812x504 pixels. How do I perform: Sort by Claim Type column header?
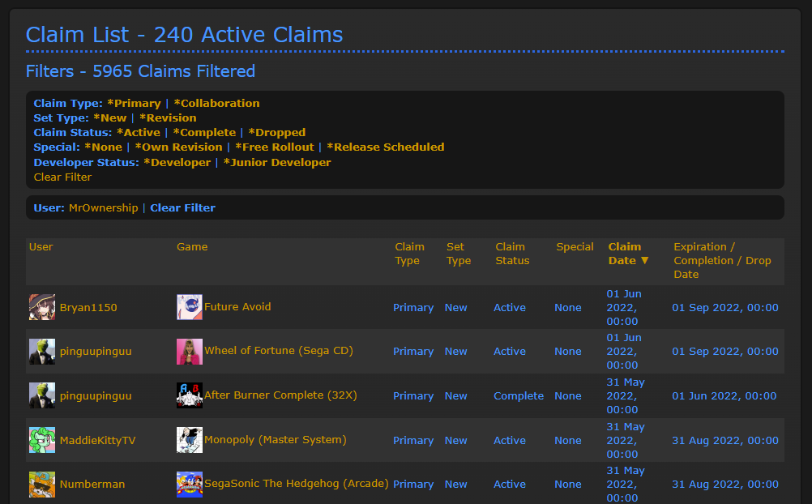tap(409, 254)
